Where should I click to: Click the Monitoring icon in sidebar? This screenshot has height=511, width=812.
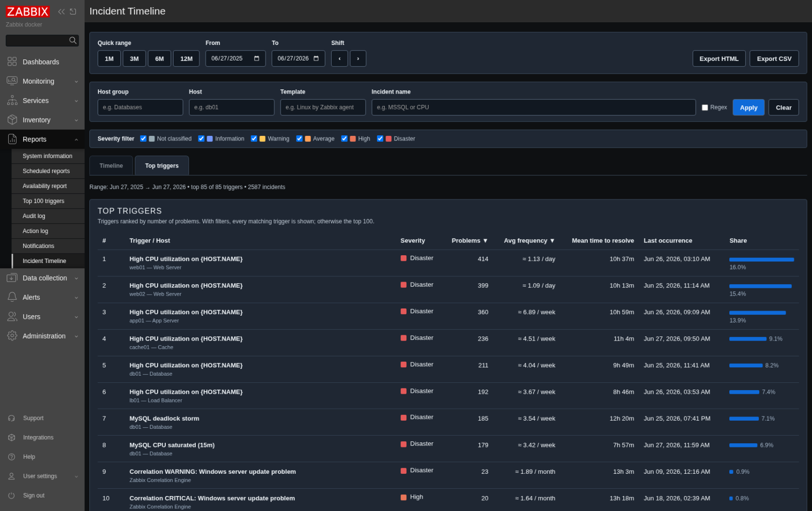(x=12, y=81)
